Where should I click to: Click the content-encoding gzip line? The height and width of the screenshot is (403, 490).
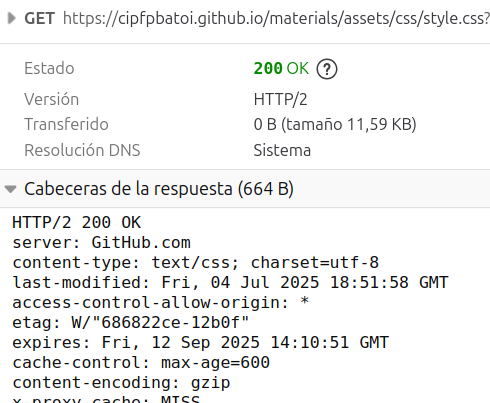pos(121,382)
